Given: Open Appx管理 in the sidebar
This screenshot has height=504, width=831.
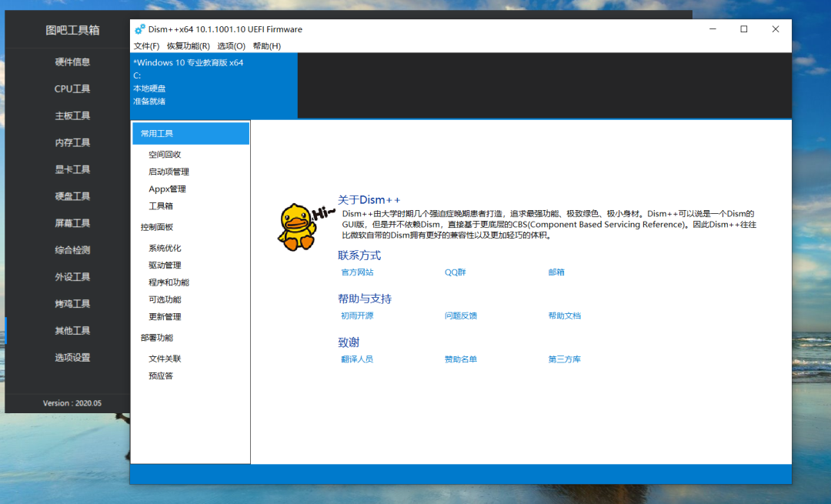Looking at the screenshot, I should 167,189.
